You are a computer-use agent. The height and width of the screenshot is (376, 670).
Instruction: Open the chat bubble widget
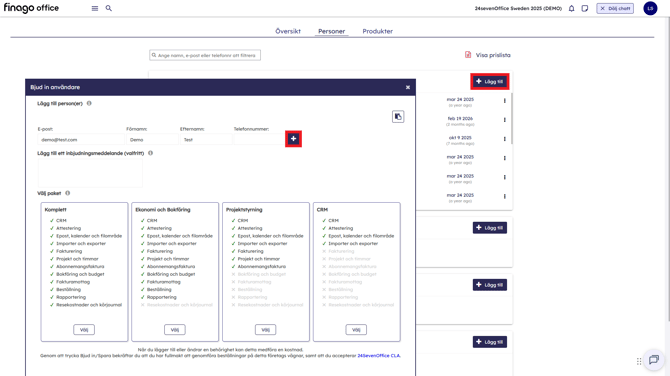pyautogui.click(x=654, y=360)
